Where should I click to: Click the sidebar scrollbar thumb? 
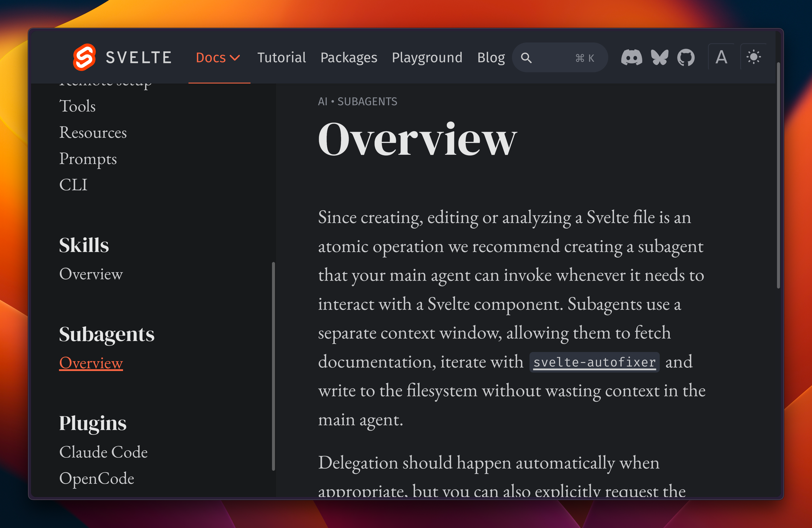pos(273,366)
